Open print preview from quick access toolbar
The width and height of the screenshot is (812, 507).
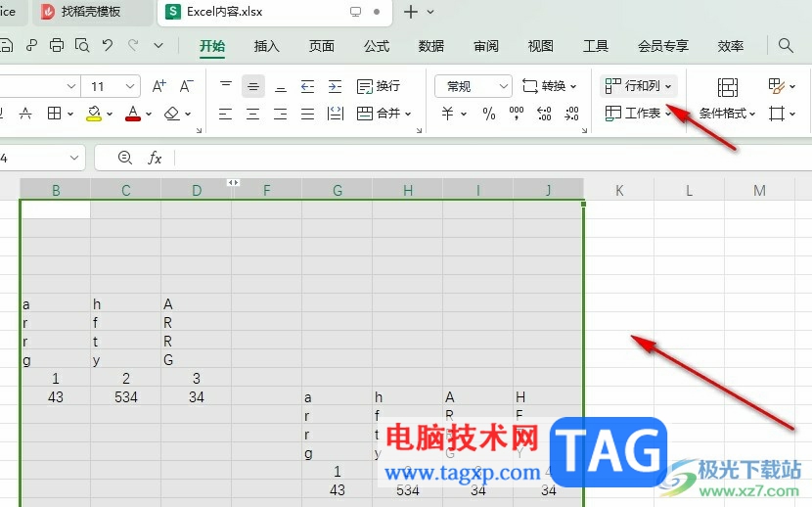click(x=82, y=46)
